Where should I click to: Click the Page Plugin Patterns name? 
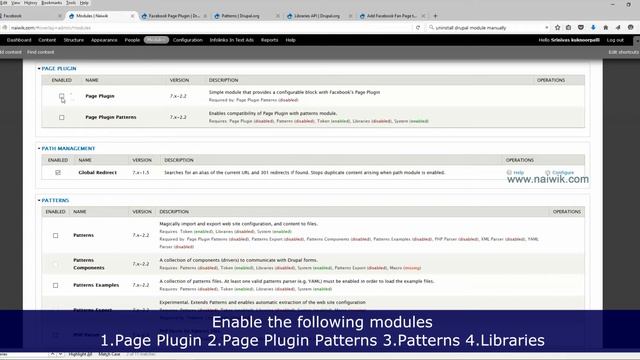pos(111,117)
